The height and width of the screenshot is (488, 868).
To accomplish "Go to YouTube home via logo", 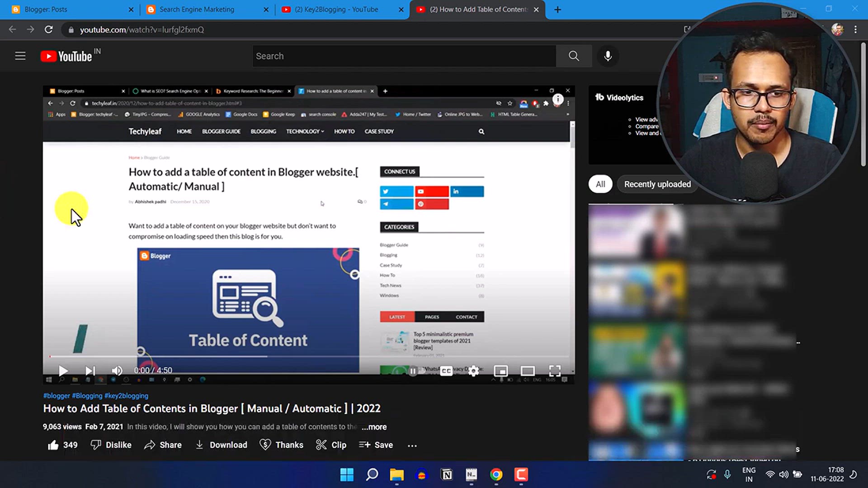I will pos(66,56).
